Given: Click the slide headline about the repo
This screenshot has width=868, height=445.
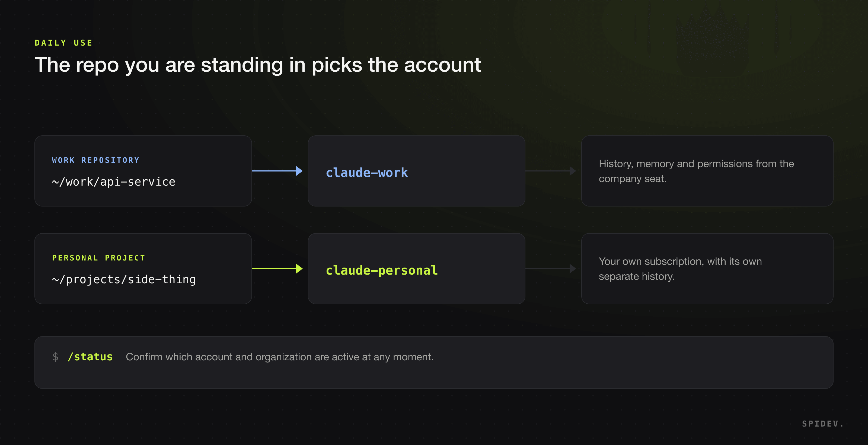Looking at the screenshot, I should coord(258,65).
